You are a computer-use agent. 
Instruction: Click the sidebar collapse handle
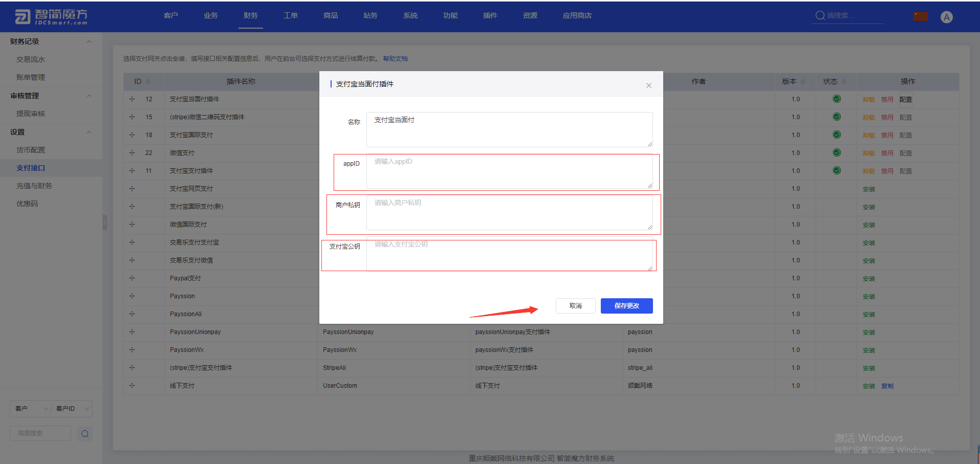(105, 222)
